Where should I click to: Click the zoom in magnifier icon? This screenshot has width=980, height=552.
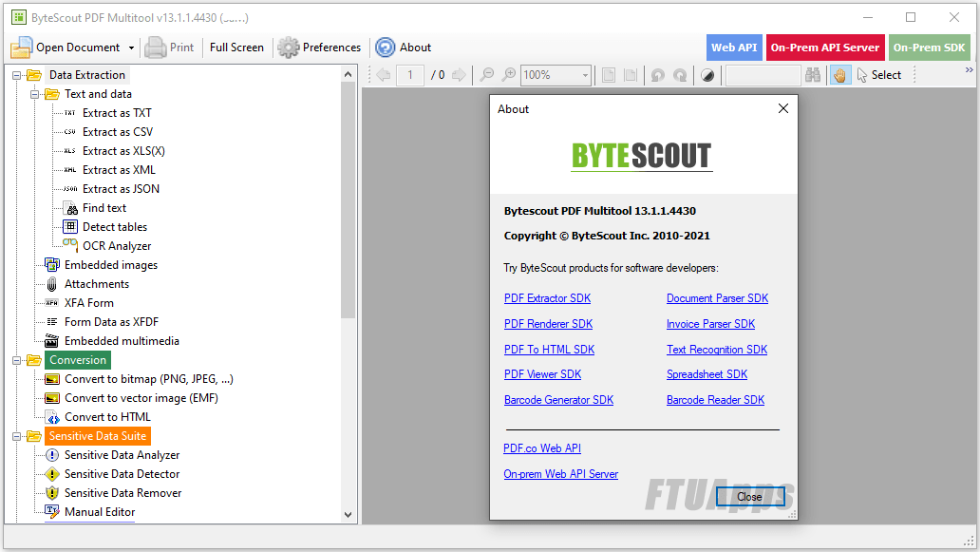point(509,75)
